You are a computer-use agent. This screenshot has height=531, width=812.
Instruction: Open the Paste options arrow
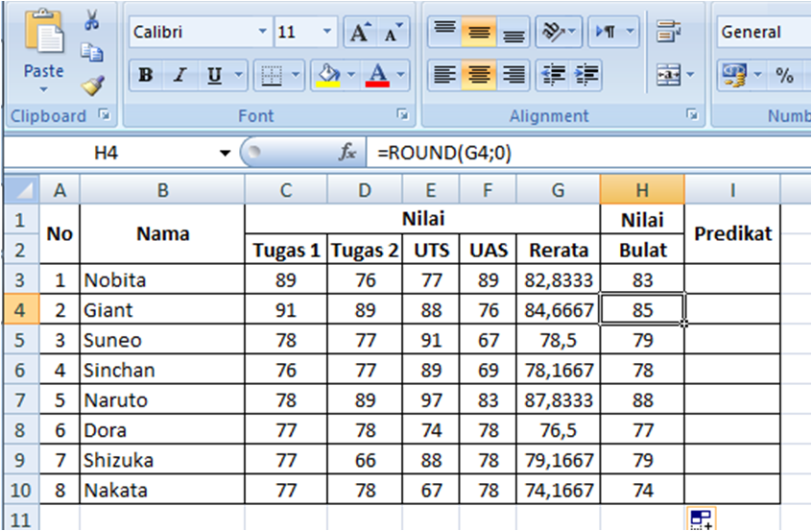pos(43,89)
